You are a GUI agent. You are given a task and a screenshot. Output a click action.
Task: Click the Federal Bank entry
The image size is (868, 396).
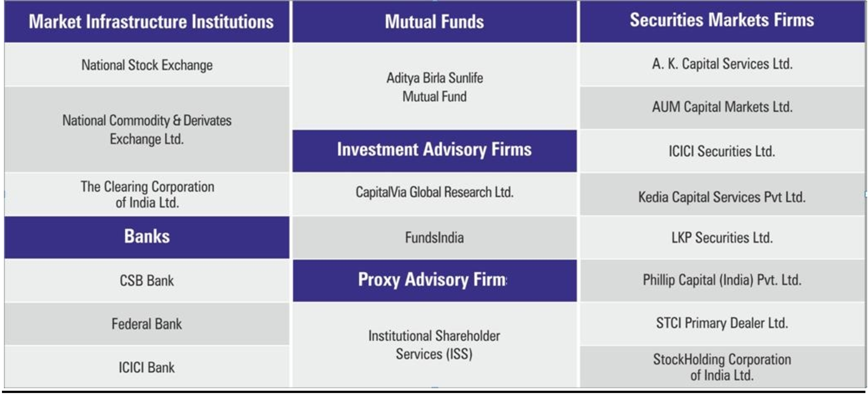147,324
